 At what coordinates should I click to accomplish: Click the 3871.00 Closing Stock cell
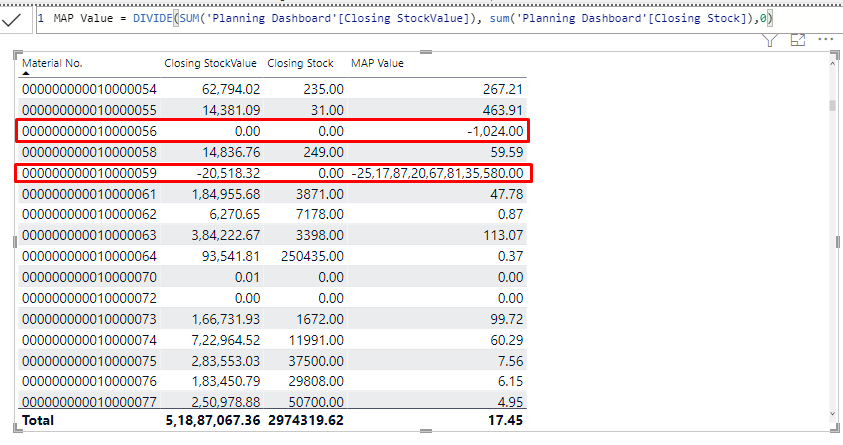319,194
